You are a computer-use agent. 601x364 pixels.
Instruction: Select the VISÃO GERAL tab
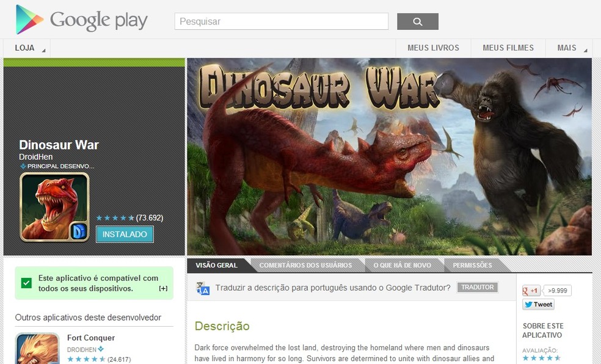[x=217, y=265]
